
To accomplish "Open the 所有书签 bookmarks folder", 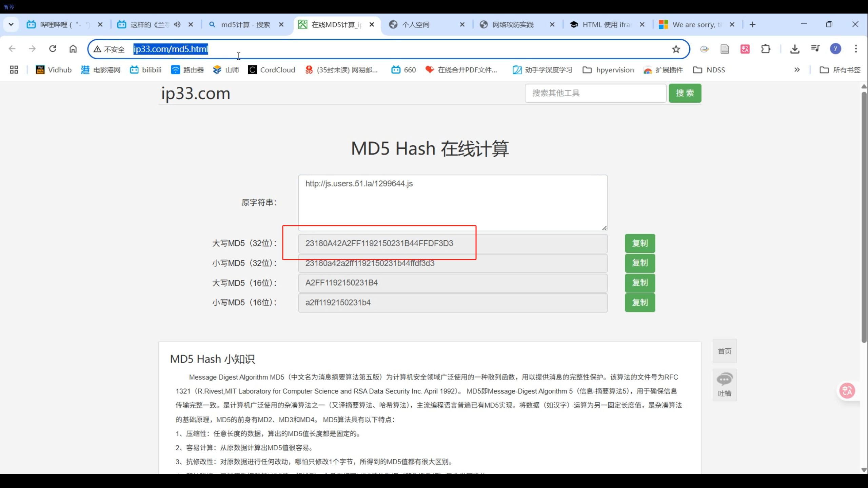I will tap(840, 70).
